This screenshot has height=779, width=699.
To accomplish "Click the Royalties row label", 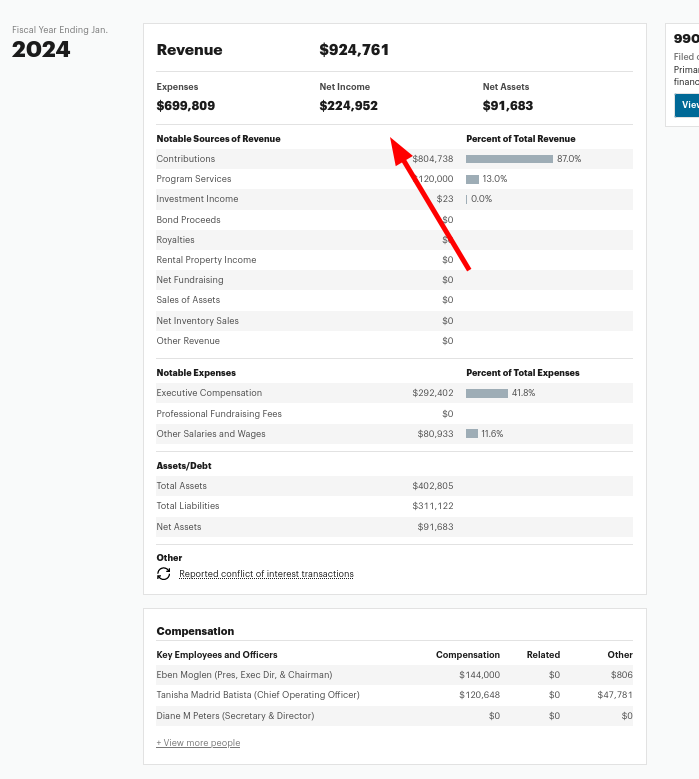I will [x=175, y=240].
